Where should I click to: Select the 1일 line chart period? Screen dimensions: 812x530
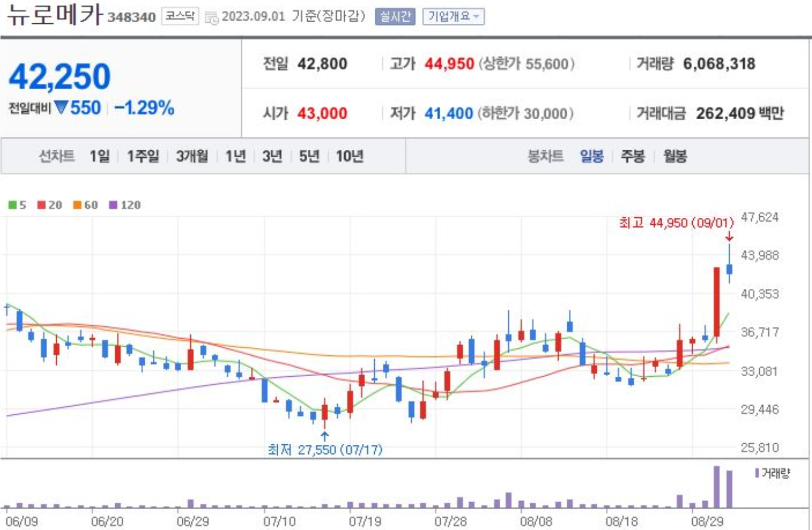point(99,156)
